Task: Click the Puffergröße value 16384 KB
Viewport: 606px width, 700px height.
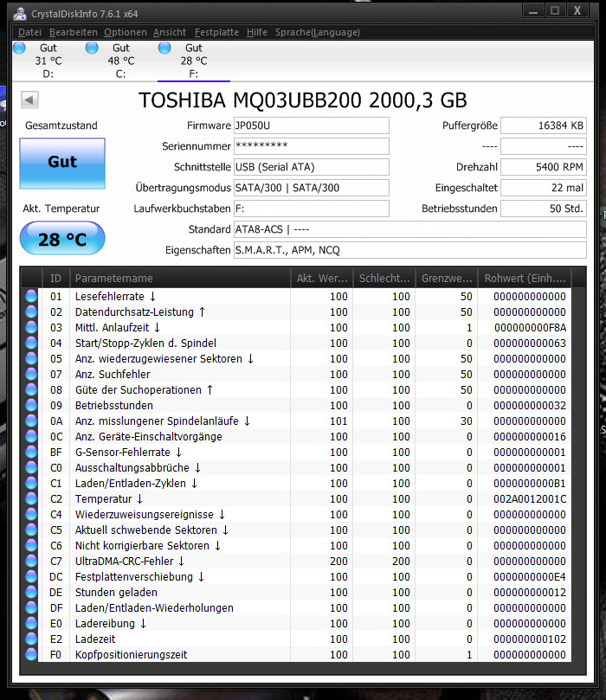Action: click(544, 125)
